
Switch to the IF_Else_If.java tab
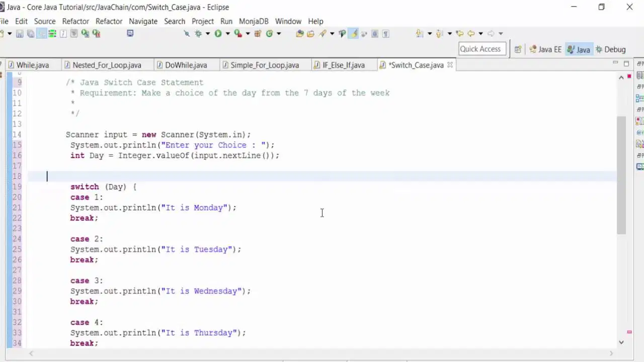point(343,65)
